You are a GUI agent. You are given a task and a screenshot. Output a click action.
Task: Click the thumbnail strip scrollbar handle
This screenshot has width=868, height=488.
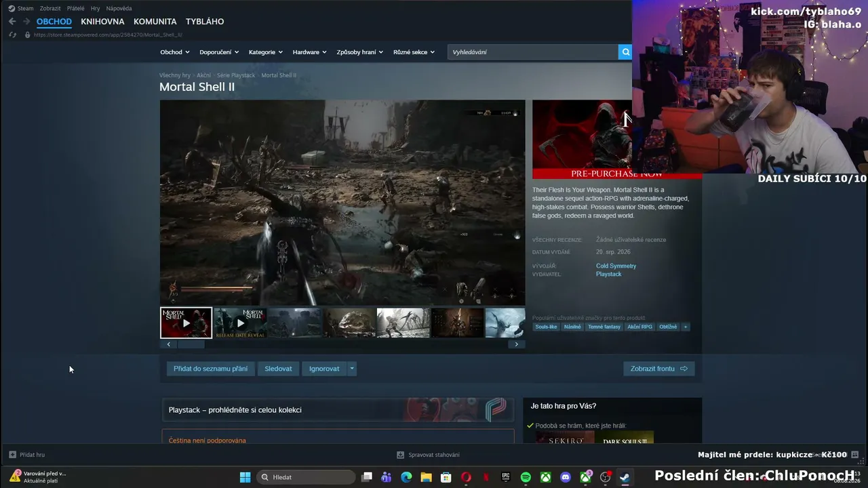(191, 344)
